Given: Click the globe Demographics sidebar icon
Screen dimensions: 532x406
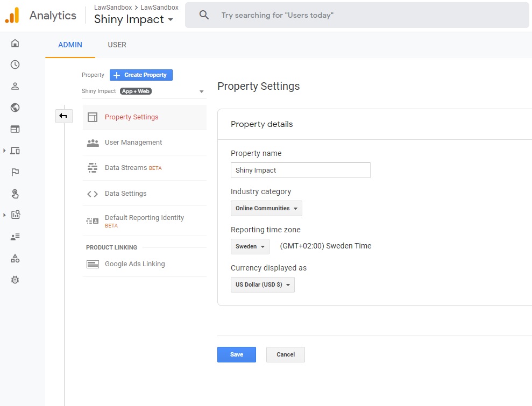Looking at the screenshot, I should pyautogui.click(x=15, y=108).
